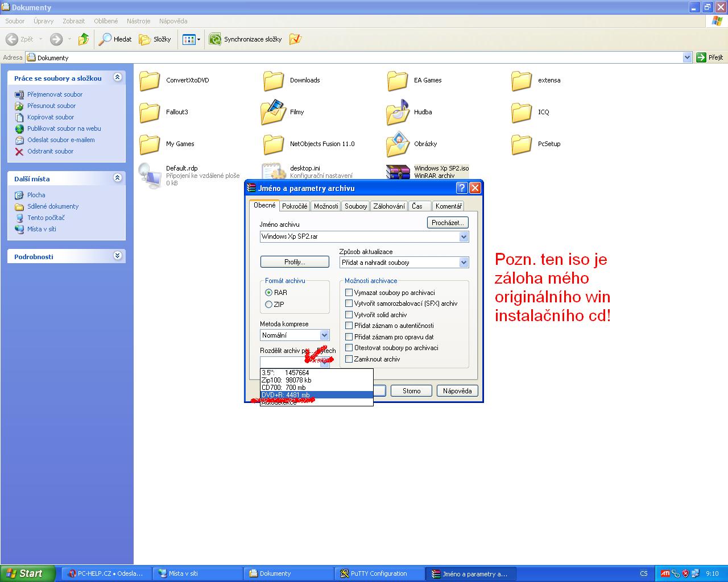Select the NetObjects Fusion 11.0 folder icon
Screen dimensions: 728x582
274,144
